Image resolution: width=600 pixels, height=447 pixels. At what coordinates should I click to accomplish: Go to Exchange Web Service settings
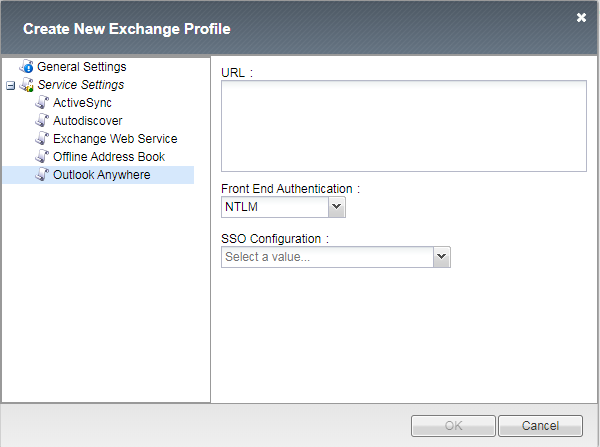click(x=115, y=139)
